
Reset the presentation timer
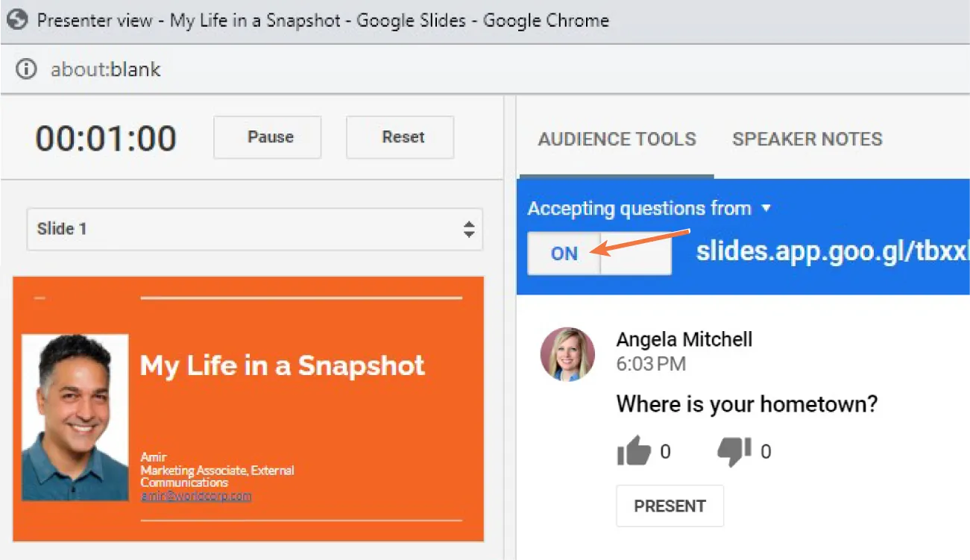[x=400, y=137]
